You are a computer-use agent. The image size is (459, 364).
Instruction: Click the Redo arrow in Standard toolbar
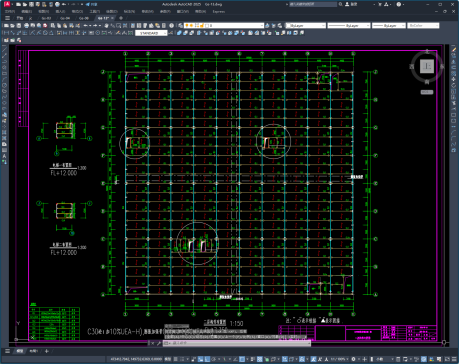click(95, 25)
